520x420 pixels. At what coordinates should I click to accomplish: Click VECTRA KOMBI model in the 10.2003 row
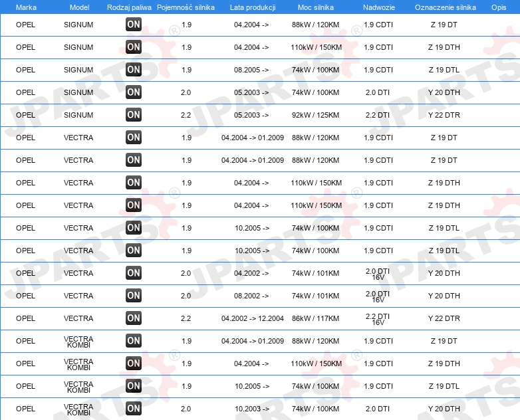[x=78, y=410]
